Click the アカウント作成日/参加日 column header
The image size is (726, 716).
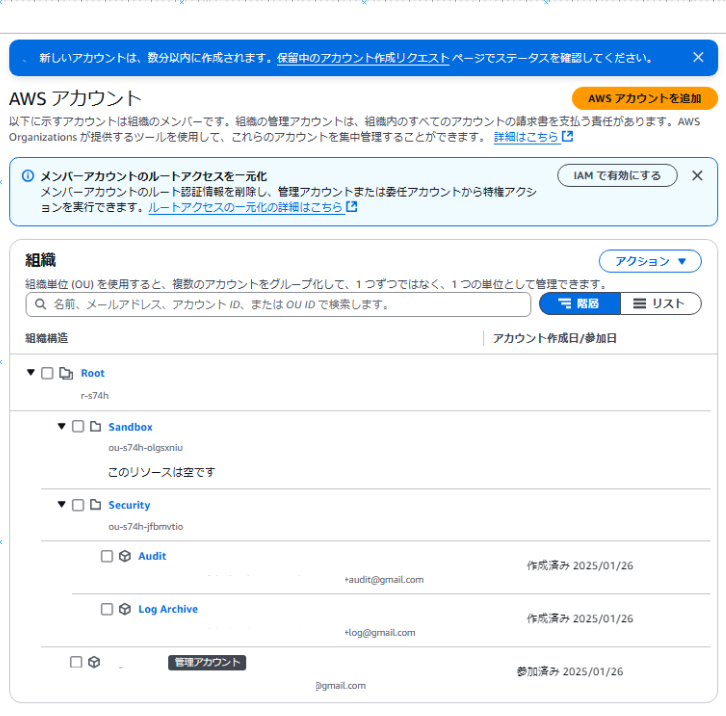[555, 339]
